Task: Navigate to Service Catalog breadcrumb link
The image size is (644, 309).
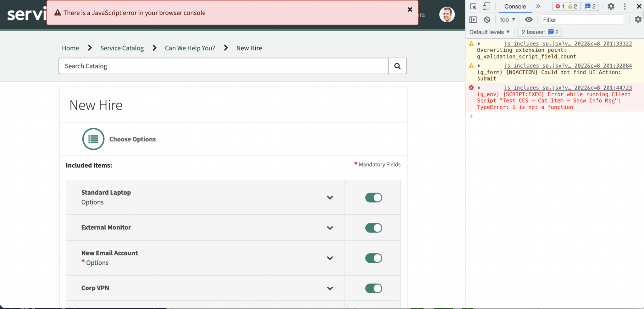Action: pos(122,48)
